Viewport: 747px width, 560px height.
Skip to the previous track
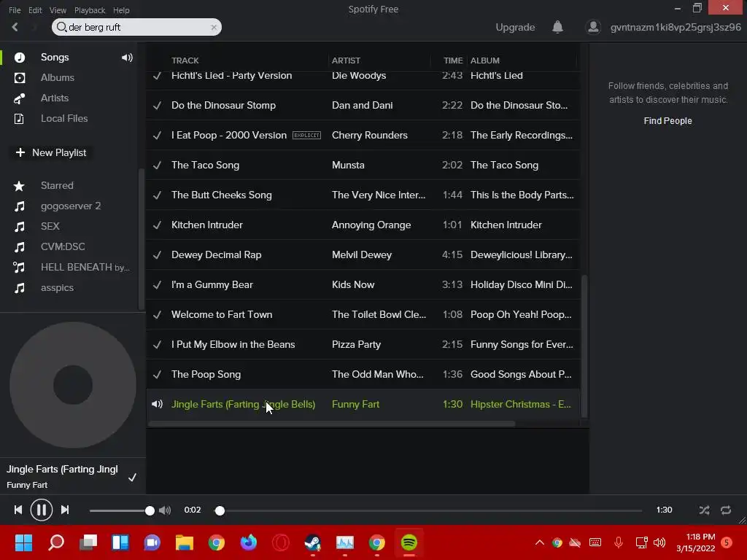[x=18, y=510]
